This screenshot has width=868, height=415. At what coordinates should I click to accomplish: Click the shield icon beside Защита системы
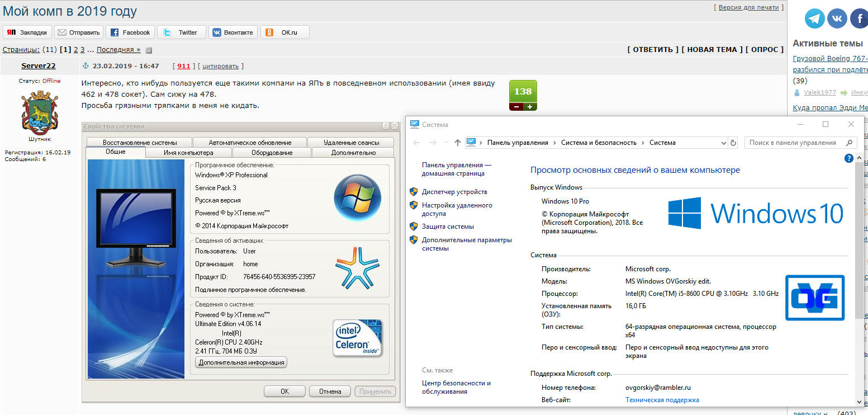(x=414, y=227)
